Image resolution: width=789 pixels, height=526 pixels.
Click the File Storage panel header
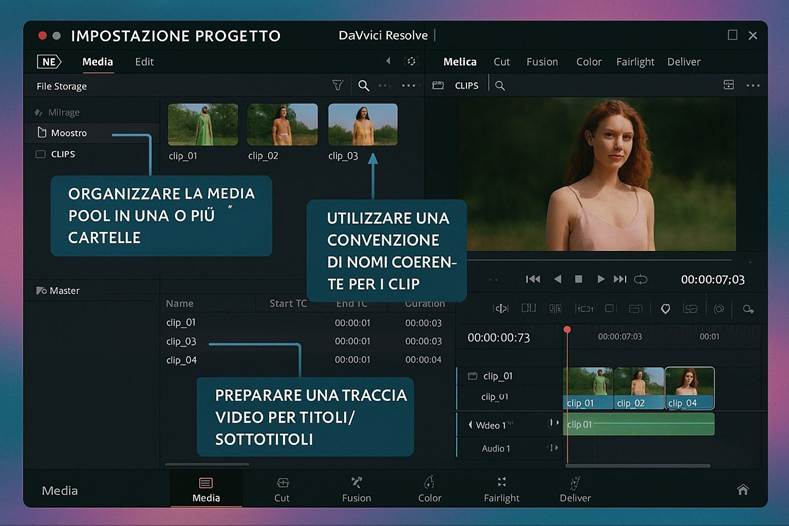[61, 86]
